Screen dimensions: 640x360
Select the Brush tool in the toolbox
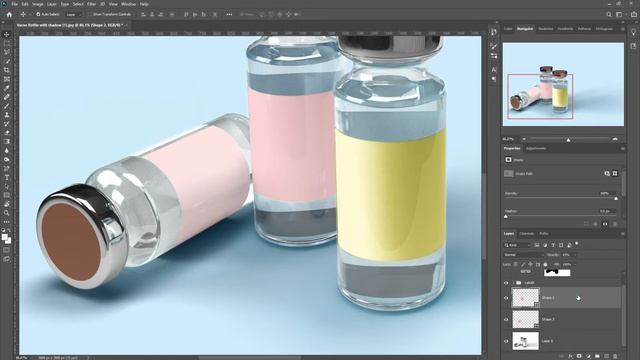pyautogui.click(x=7, y=106)
